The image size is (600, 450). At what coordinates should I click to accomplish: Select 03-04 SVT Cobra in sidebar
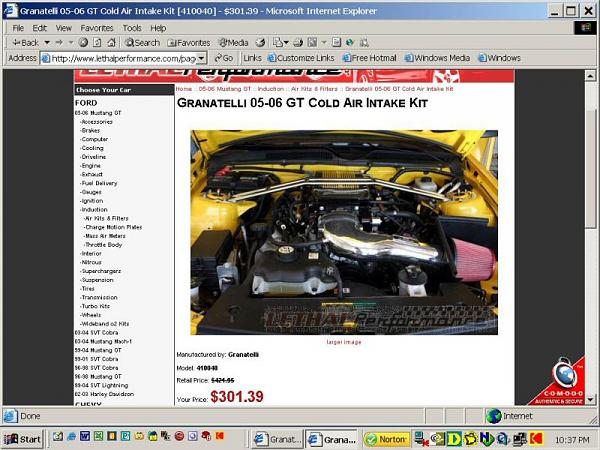[96, 333]
